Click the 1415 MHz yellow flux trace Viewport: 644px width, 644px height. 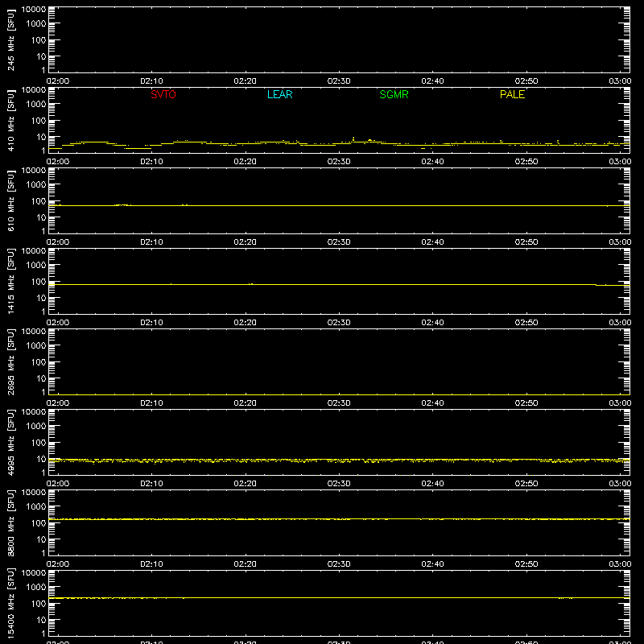pyautogui.click(x=339, y=284)
